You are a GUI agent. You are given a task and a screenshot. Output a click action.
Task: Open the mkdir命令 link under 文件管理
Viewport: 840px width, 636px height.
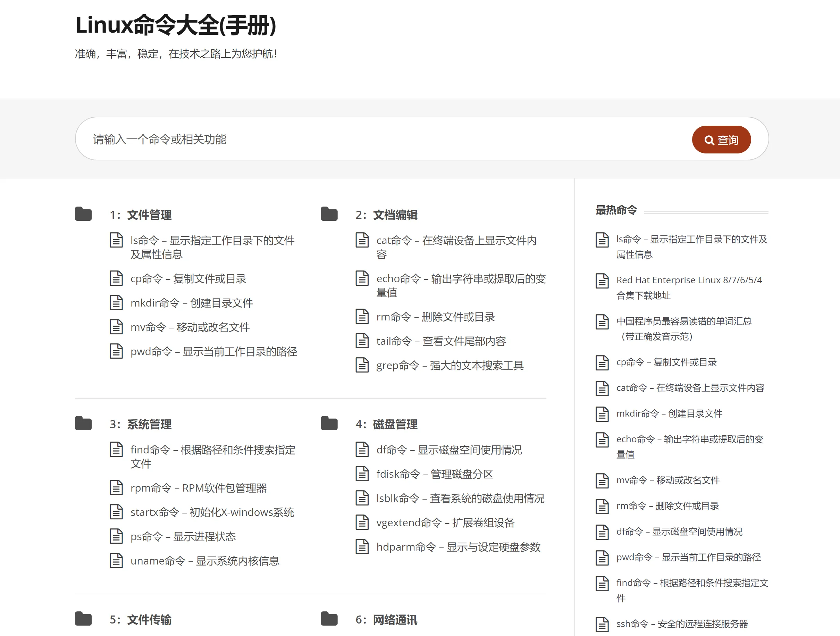(x=191, y=303)
